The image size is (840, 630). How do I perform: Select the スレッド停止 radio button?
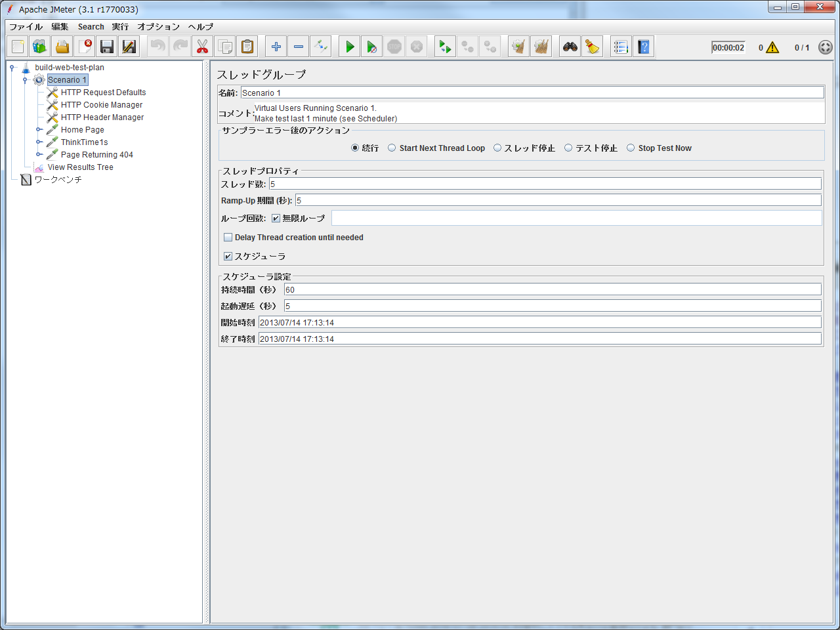click(x=497, y=148)
